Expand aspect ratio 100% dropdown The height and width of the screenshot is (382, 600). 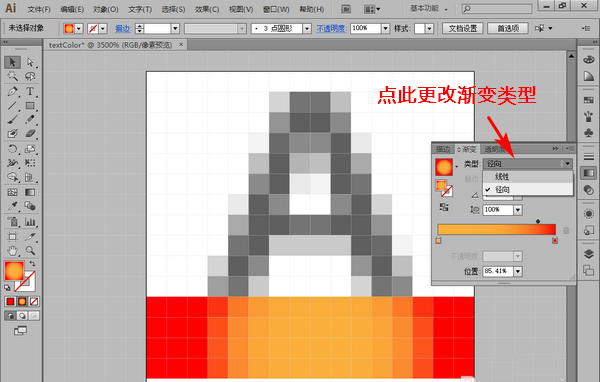[518, 210]
